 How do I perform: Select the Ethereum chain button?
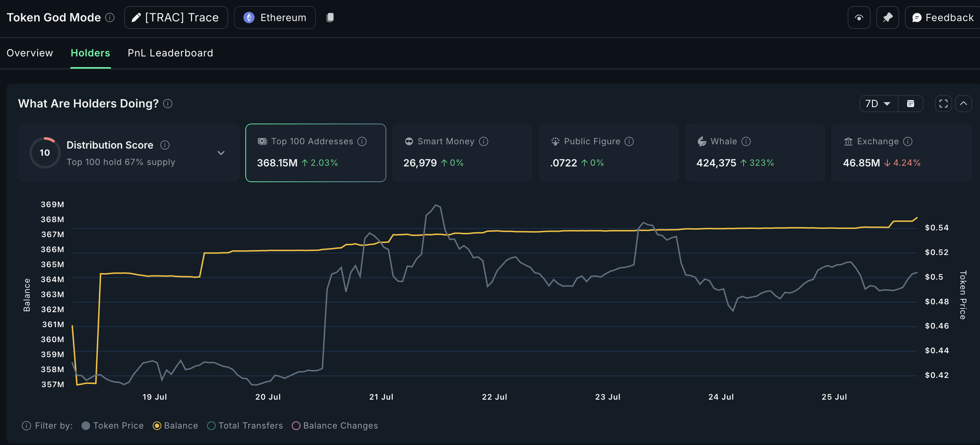tap(275, 17)
